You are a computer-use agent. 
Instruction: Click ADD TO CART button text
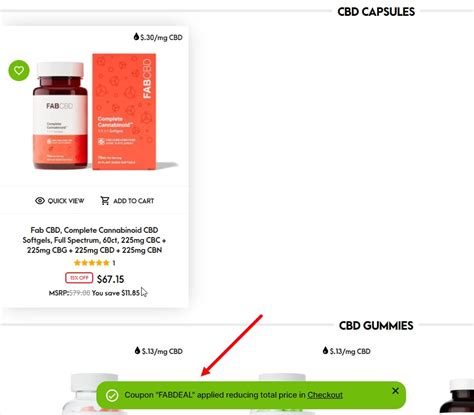coord(134,201)
